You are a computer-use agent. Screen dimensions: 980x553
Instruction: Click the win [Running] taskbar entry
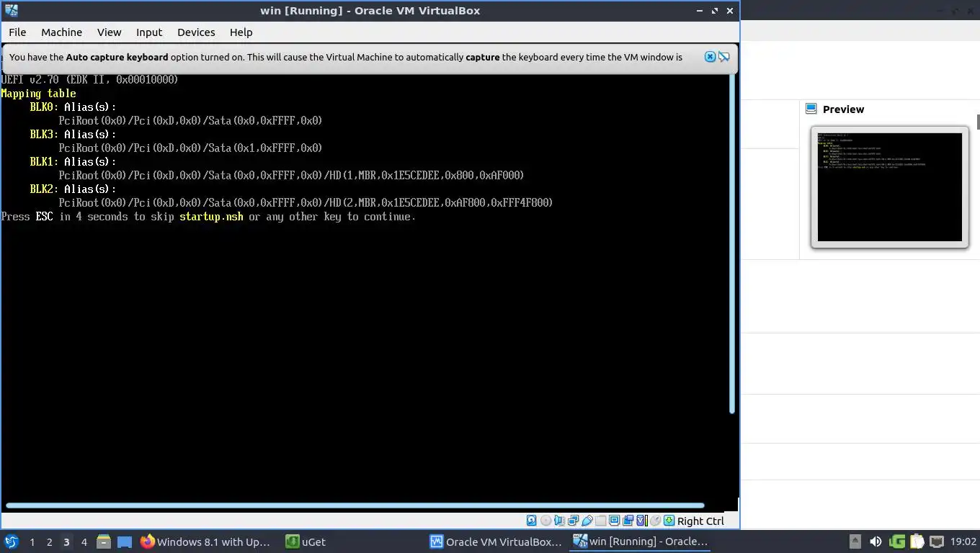coord(641,541)
